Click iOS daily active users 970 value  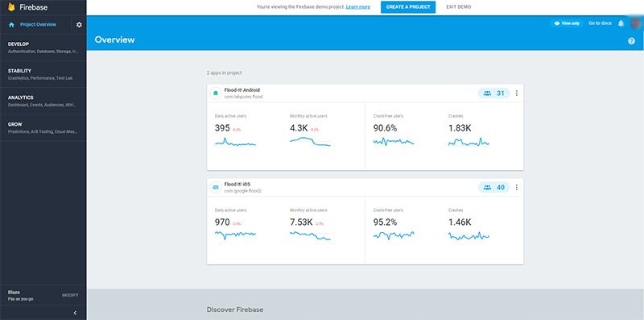pyautogui.click(x=222, y=222)
